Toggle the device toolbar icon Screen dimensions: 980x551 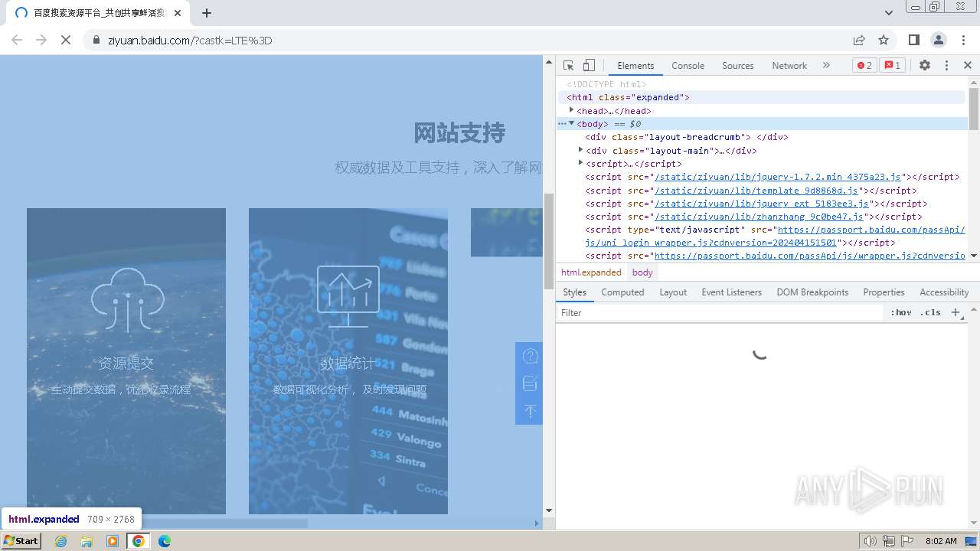[589, 66]
